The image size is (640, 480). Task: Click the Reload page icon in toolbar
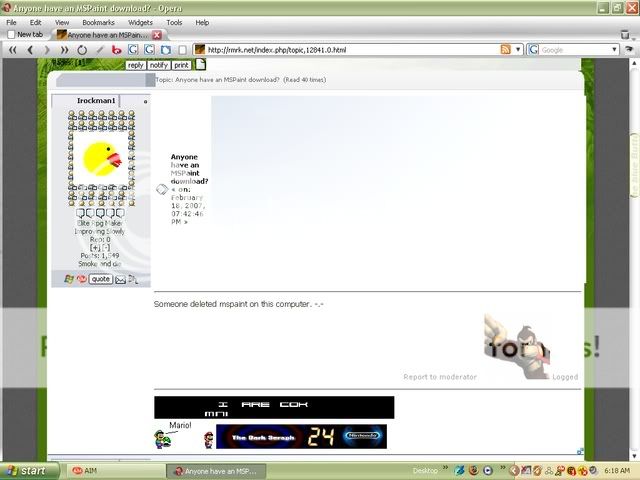click(81, 49)
